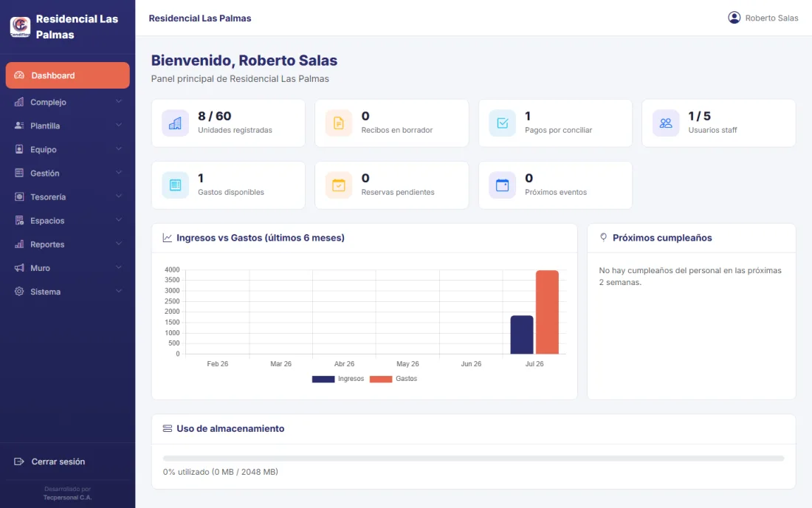Viewport: 812px width, 508px height.
Task: Expand the Gestión menu chevron
Action: 119,173
